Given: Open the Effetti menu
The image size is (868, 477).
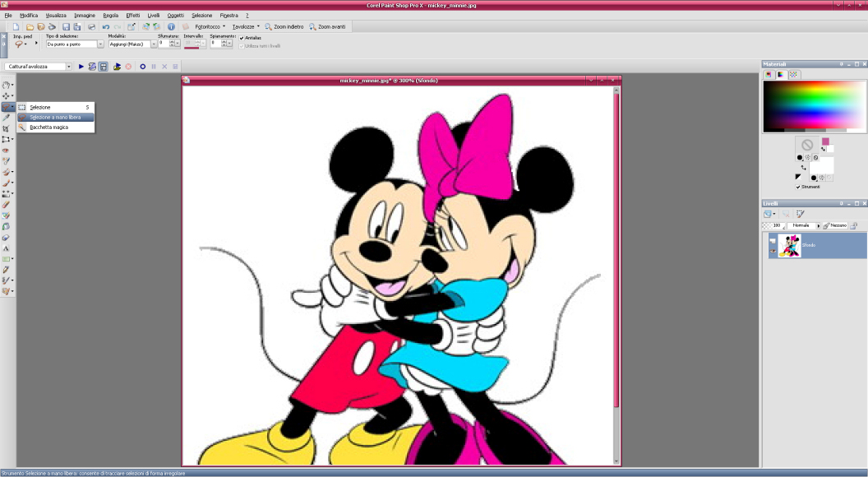Looking at the screenshot, I should 133,16.
